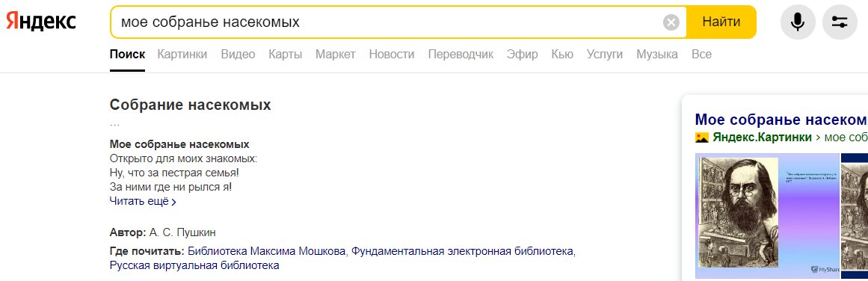The image size is (868, 281).
Task: Go to the Новости tab
Action: coord(391,55)
